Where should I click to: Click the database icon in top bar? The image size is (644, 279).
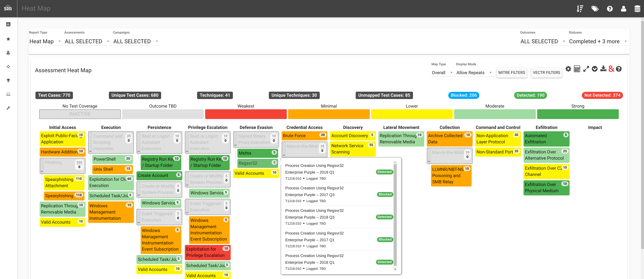click(x=637, y=9)
